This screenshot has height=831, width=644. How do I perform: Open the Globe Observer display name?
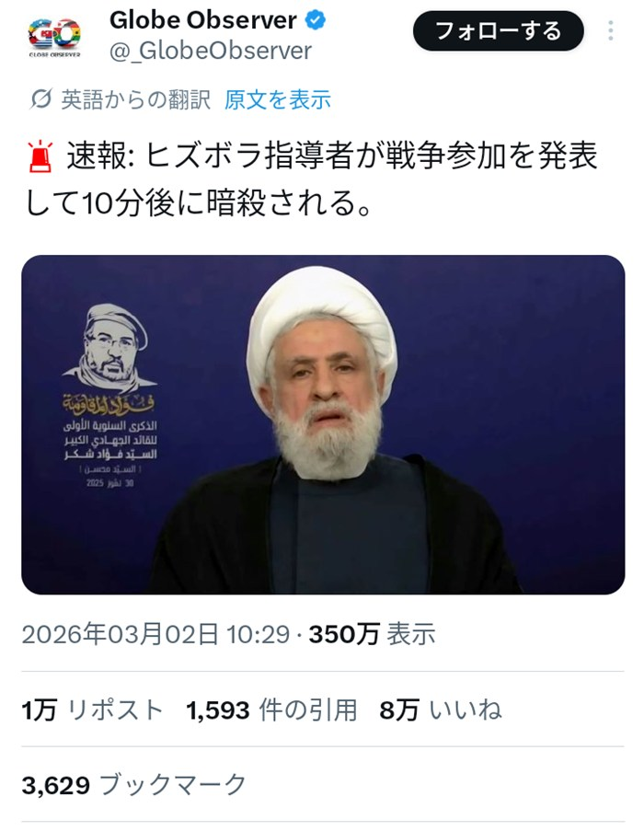tap(202, 20)
